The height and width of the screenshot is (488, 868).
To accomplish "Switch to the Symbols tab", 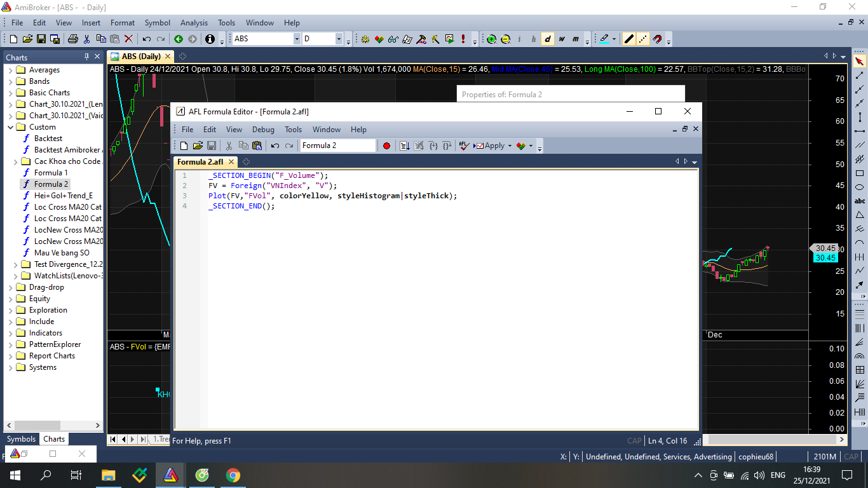I will point(21,439).
